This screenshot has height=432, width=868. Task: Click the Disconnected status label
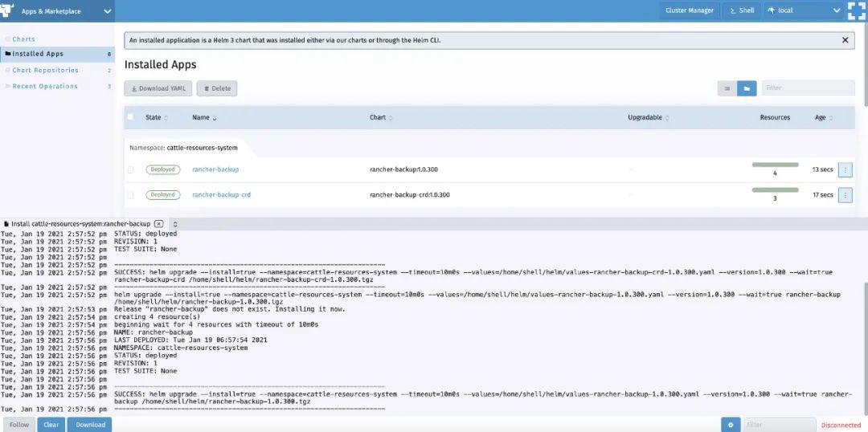pos(841,426)
